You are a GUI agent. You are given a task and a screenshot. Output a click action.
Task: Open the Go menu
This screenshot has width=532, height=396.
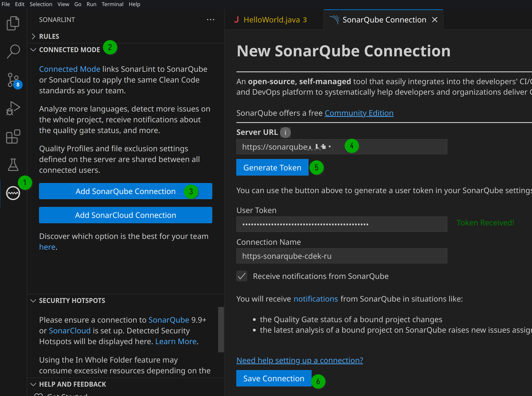78,4
